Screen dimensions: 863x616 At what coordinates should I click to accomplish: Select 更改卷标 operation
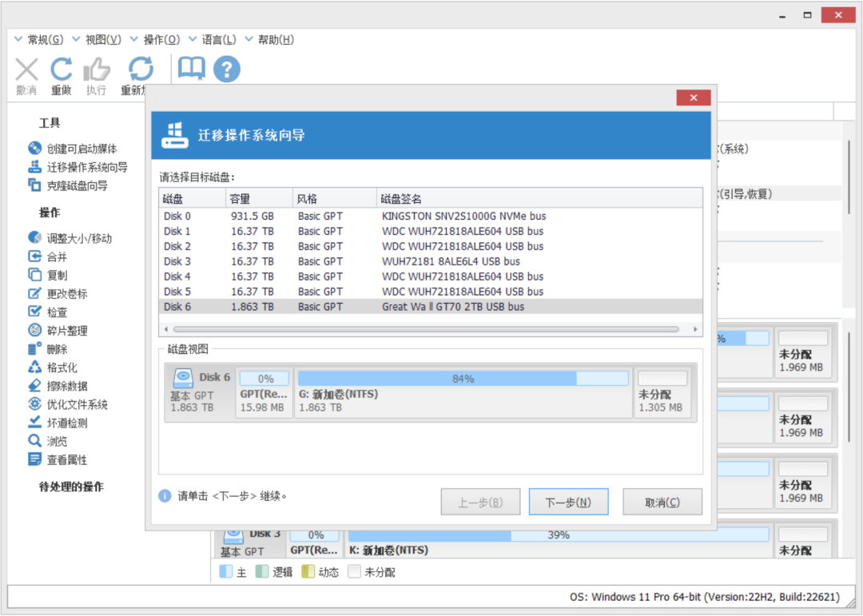pyautogui.click(x=58, y=293)
